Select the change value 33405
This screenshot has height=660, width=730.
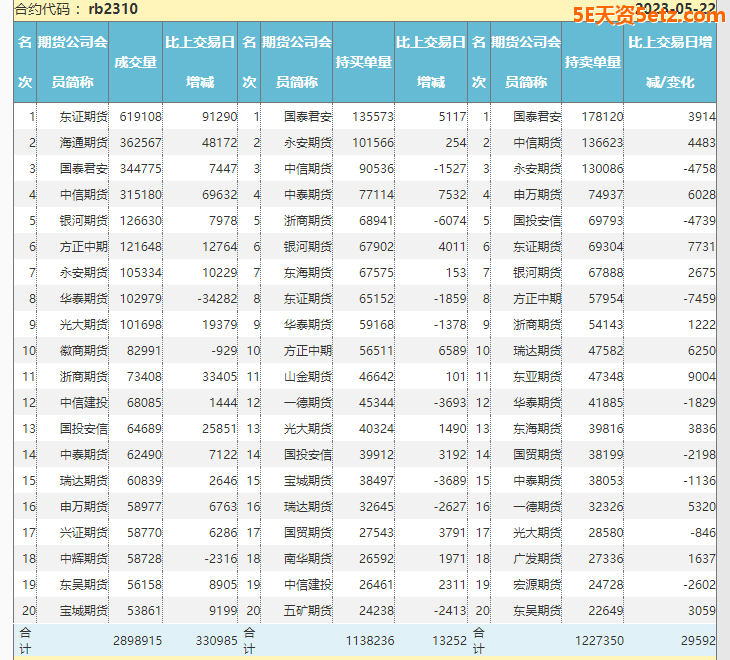click(219, 377)
